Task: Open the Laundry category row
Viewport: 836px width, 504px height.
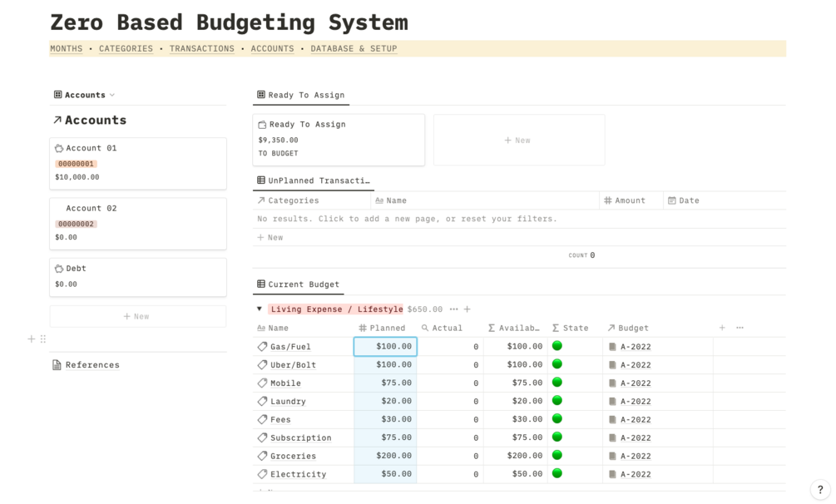Action: [x=288, y=401]
